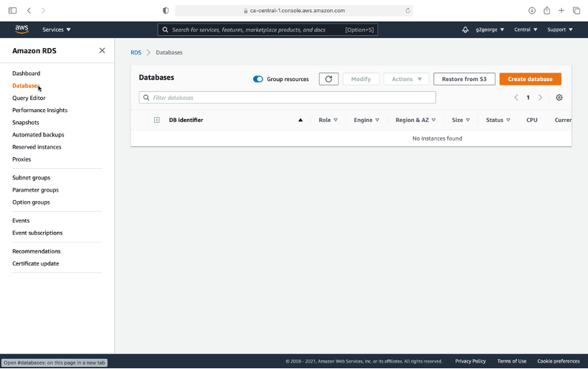Close the Amazon RDS sidebar

click(x=102, y=50)
